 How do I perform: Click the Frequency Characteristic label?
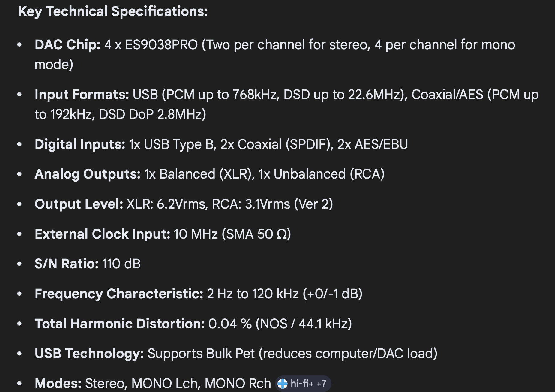[119, 294]
